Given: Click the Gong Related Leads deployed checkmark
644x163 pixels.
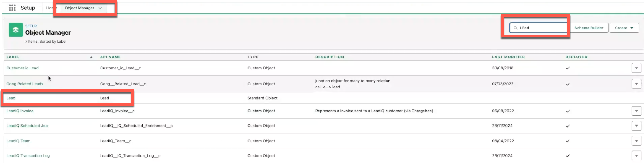Looking at the screenshot, I should tap(567, 84).
